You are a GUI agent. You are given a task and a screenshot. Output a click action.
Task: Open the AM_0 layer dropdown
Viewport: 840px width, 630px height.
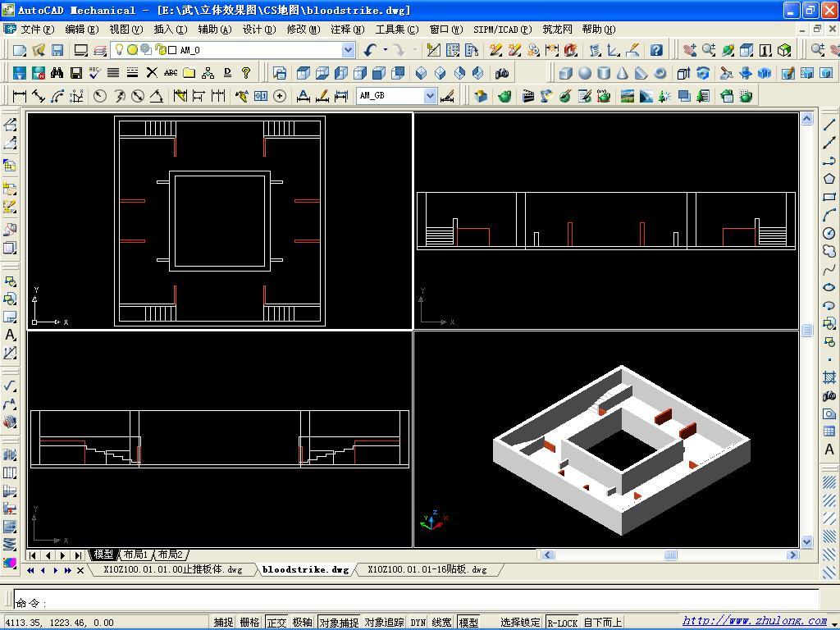pyautogui.click(x=348, y=50)
